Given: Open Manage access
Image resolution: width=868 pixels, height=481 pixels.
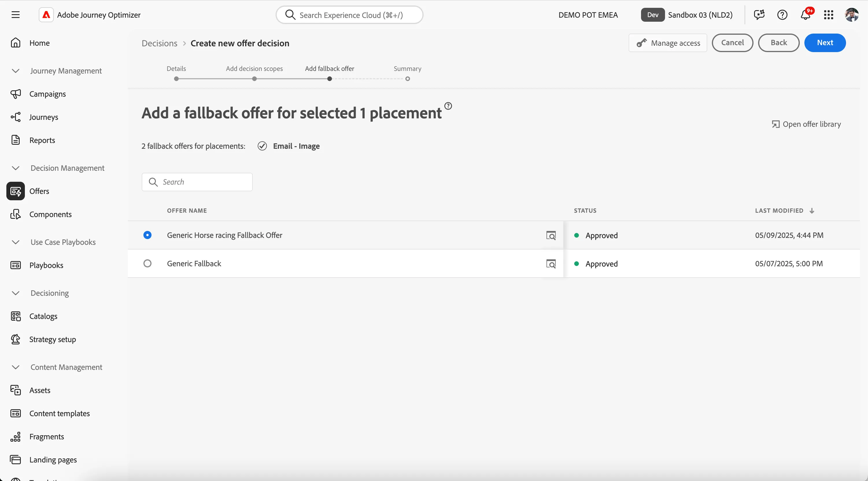Looking at the screenshot, I should 668,43.
